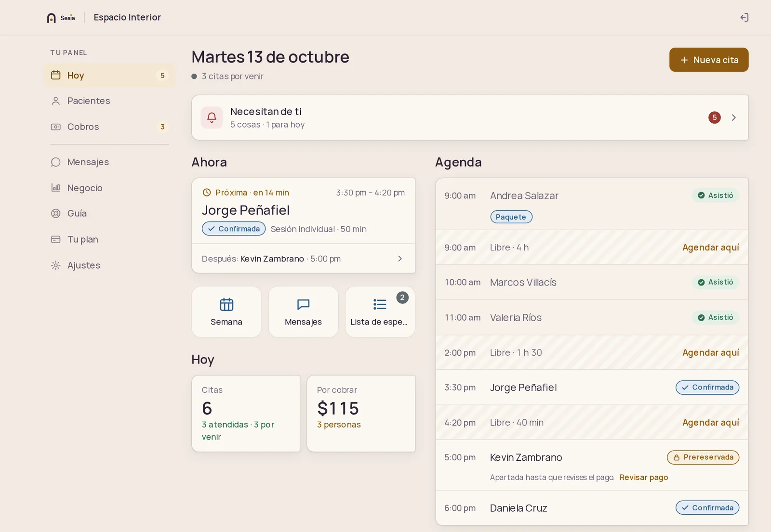Click the Tu plan card icon
771x532 pixels.
[x=56, y=239]
